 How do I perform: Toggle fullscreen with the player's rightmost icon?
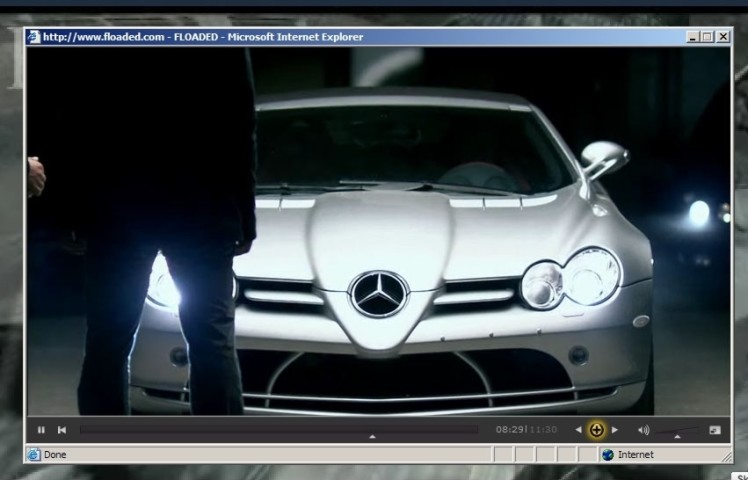(x=715, y=430)
